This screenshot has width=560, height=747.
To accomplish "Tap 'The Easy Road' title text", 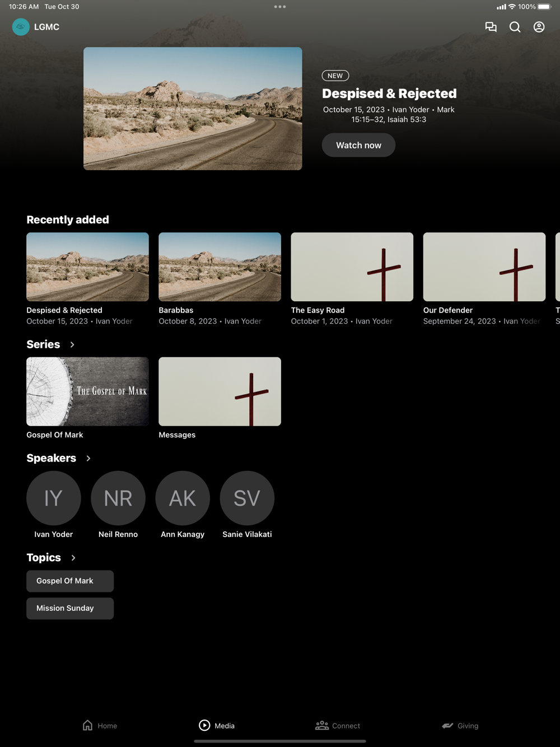I will point(318,310).
